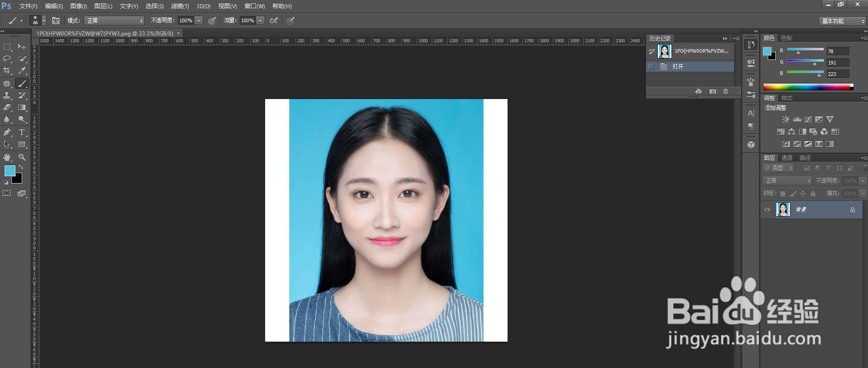Add Color Balance adjustment

(792, 132)
